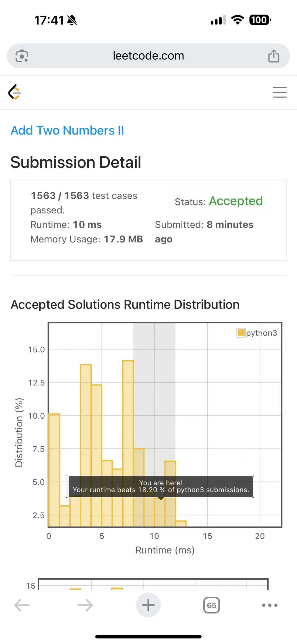Tap the camera search icon in address bar
297x644 pixels.
coord(22,56)
